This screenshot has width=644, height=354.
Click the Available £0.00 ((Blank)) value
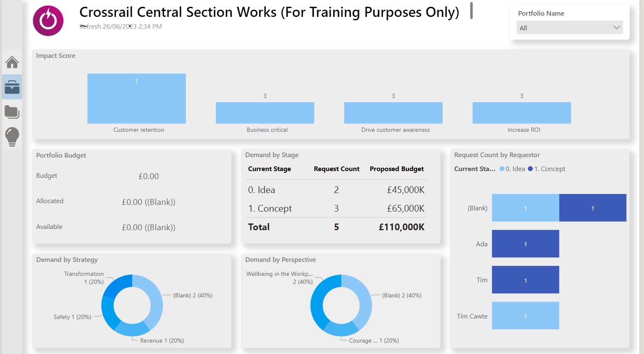149,227
